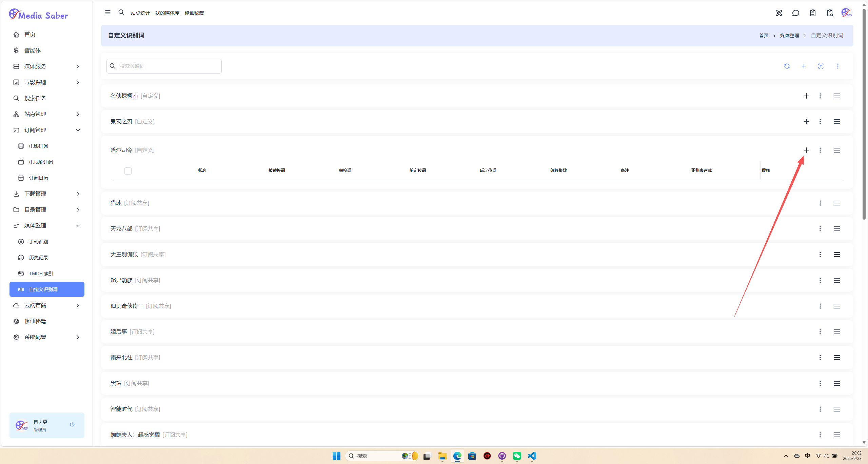Click the power logout icon beside 管理员

point(72,424)
